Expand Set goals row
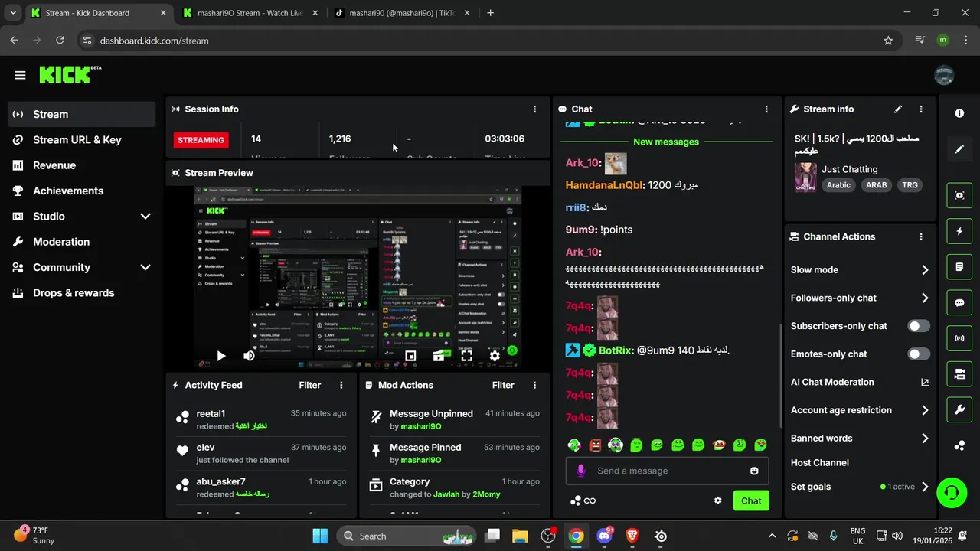 [x=925, y=487]
